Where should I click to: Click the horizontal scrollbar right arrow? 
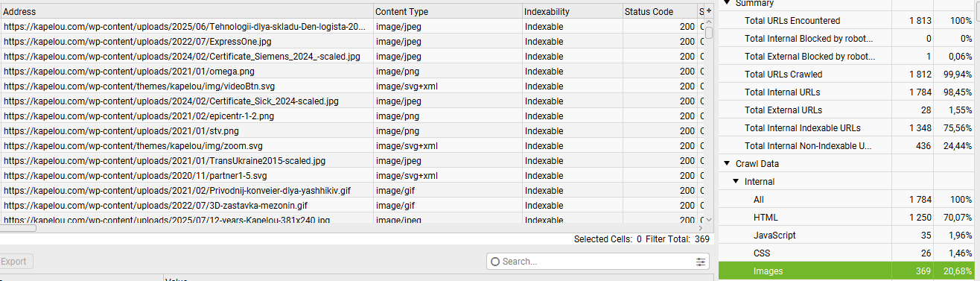[701, 228]
